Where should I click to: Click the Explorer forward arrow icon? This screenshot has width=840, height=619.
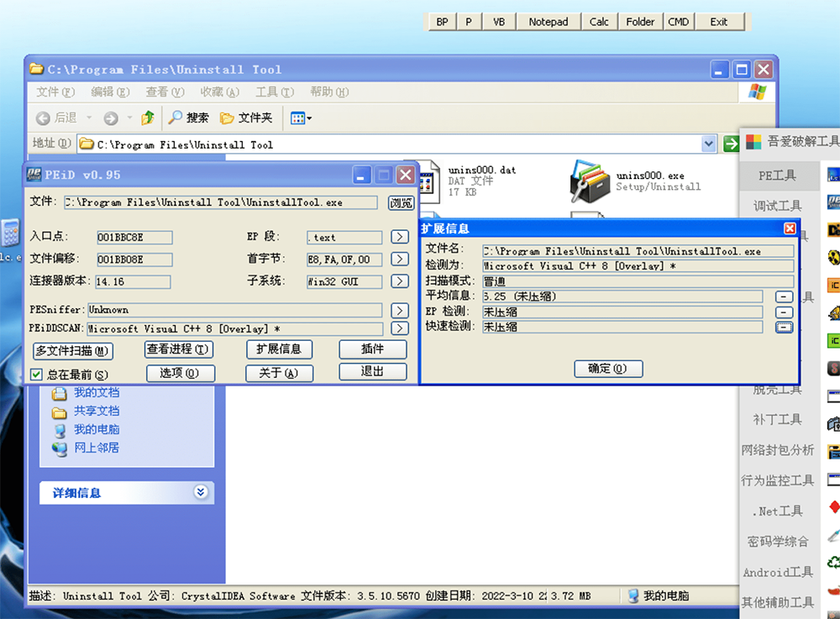point(111,118)
